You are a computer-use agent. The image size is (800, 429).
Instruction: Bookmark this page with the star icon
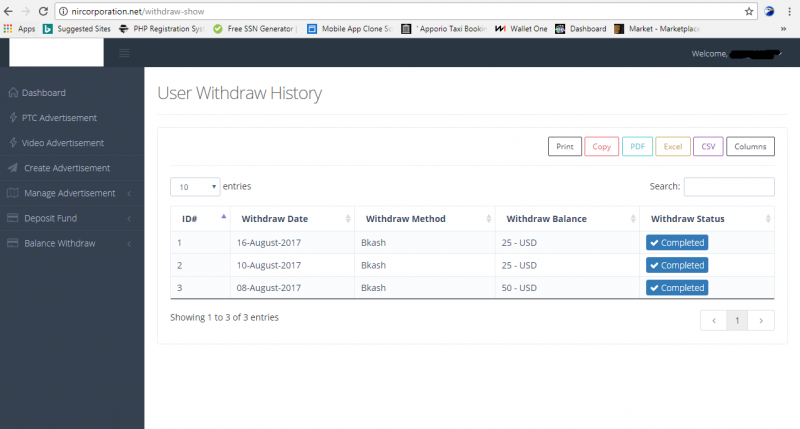point(749,11)
